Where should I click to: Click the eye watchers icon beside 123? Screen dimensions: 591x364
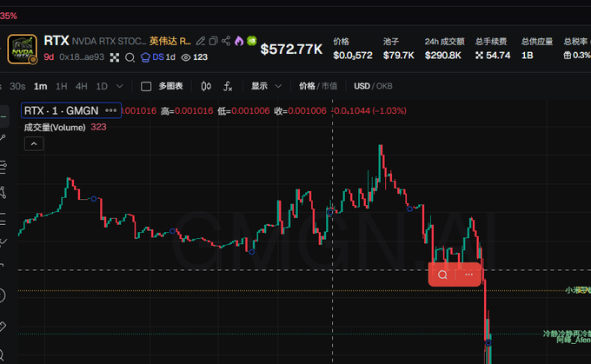tap(186, 57)
